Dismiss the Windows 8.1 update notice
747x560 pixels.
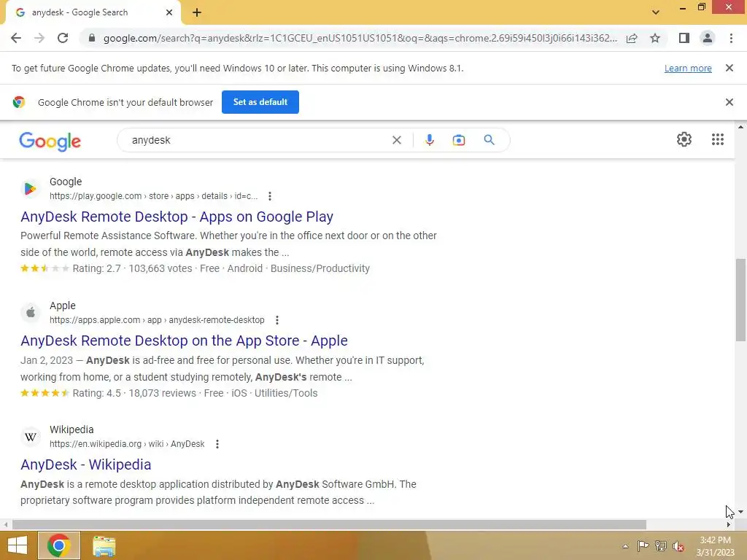coord(729,68)
